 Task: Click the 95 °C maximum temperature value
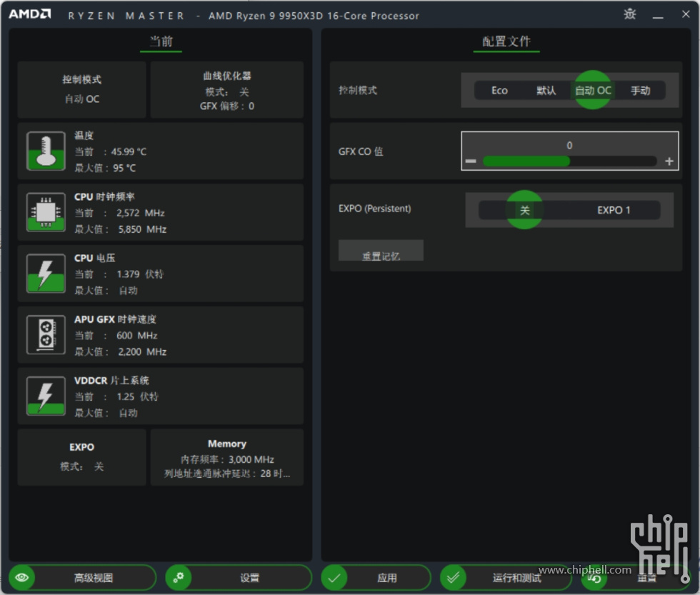click(x=124, y=169)
